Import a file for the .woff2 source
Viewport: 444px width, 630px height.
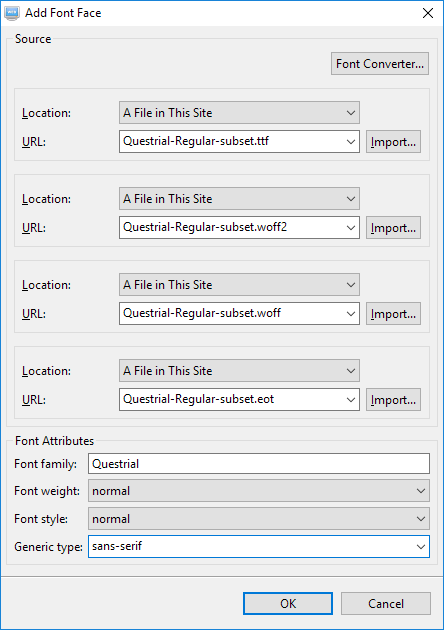[x=393, y=227]
